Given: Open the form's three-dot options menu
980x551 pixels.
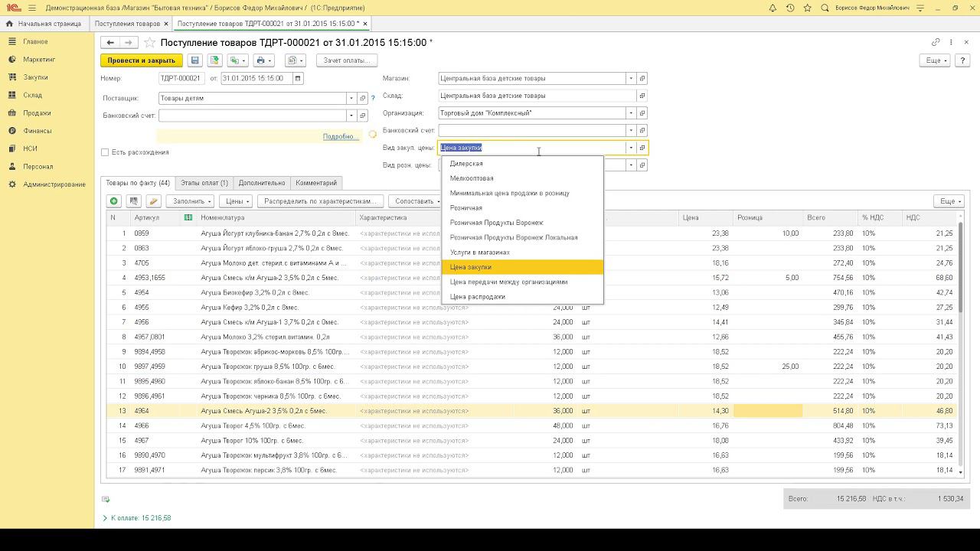Looking at the screenshot, I should 951,42.
